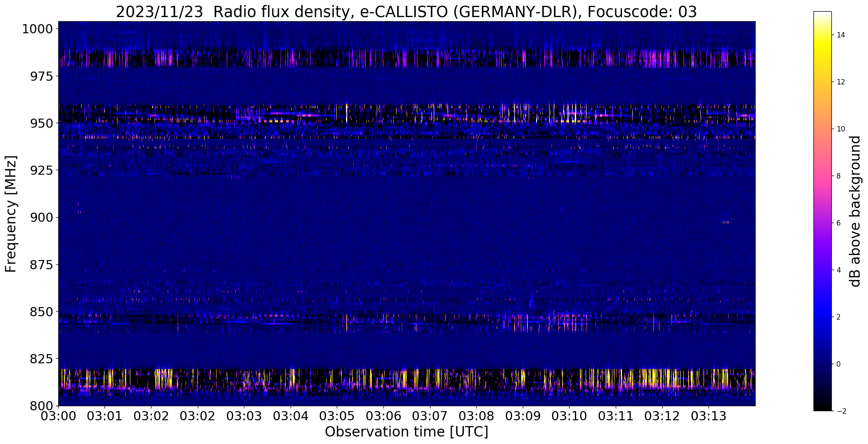Click the colorbar tick labeled 4
This screenshot has width=868, height=444.
(838, 270)
